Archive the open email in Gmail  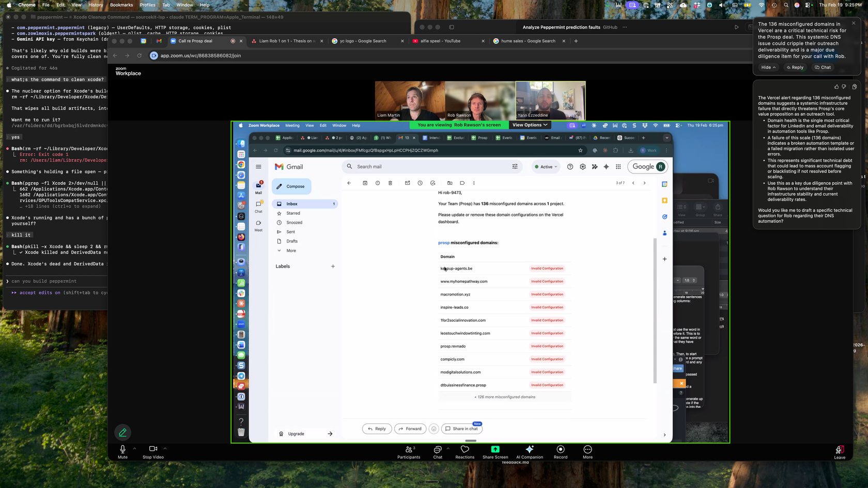(x=365, y=183)
